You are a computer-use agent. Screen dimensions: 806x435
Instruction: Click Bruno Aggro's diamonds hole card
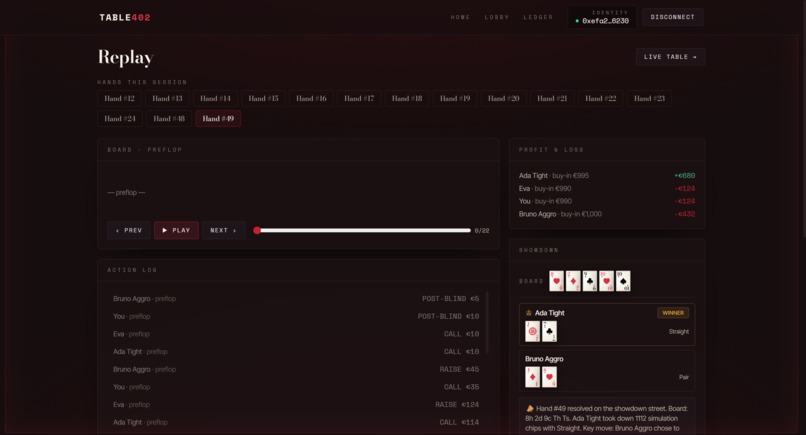[533, 377]
